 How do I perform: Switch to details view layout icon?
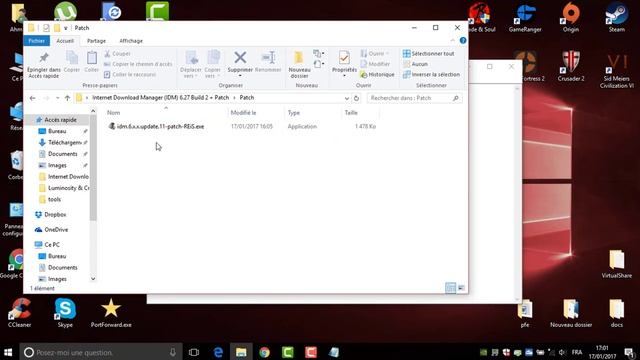point(451,288)
